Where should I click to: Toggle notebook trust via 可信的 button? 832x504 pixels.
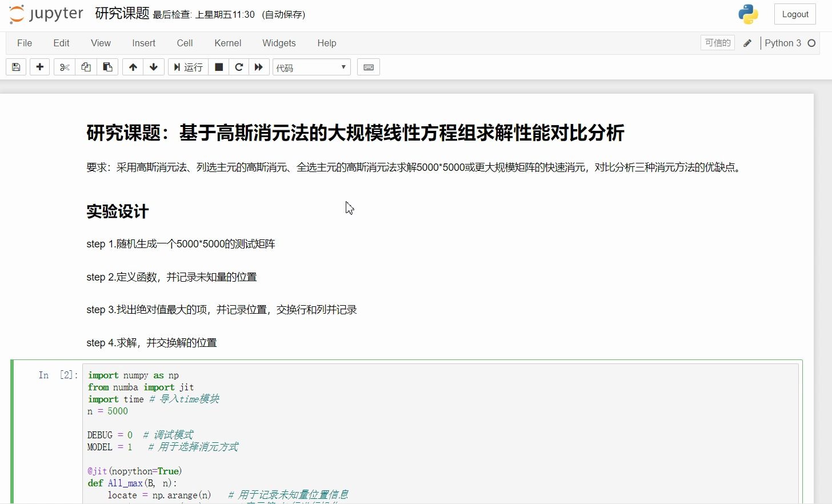point(717,42)
